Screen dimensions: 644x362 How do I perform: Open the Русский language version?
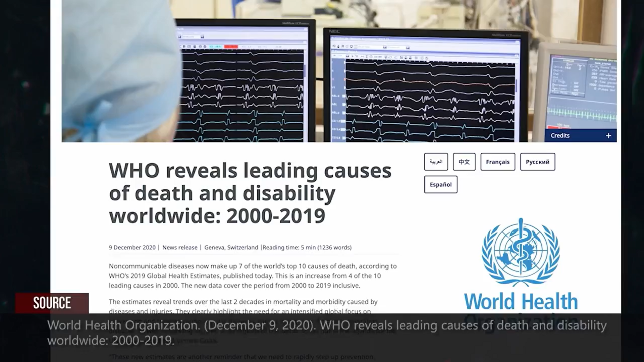coord(537,162)
